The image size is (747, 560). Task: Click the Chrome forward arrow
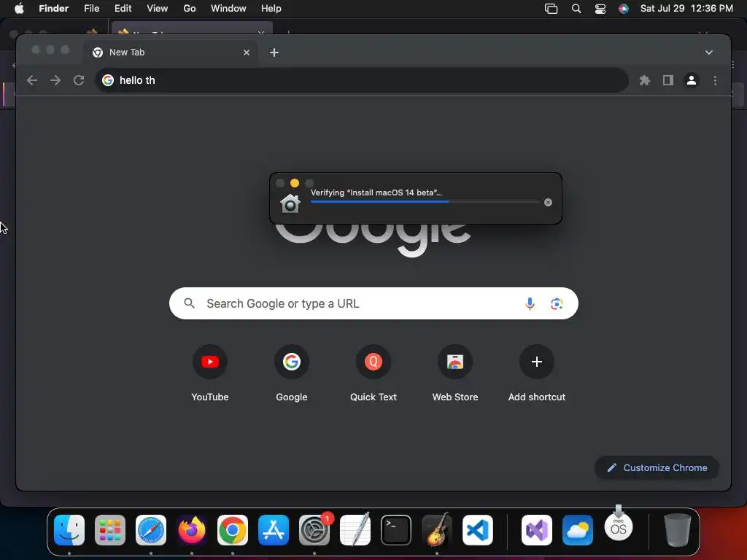[55, 80]
